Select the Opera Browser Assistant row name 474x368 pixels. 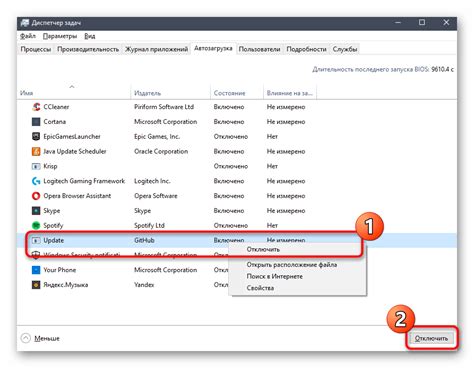click(77, 196)
